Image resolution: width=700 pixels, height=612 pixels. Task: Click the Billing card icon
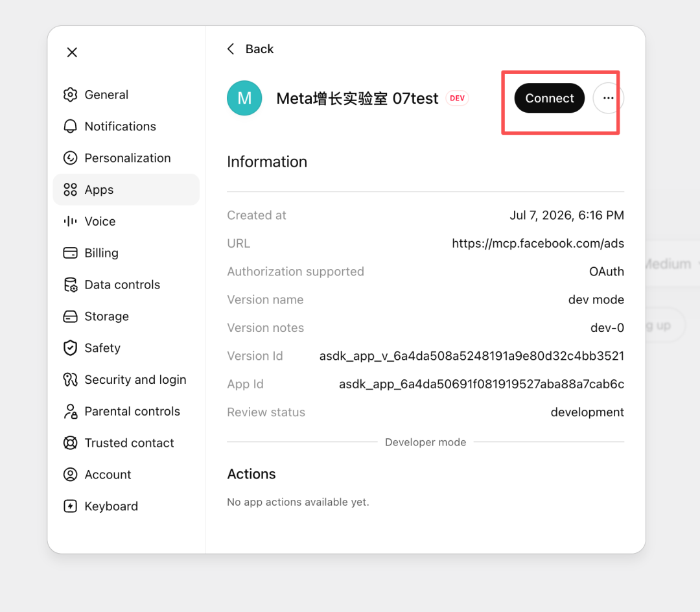tap(70, 253)
